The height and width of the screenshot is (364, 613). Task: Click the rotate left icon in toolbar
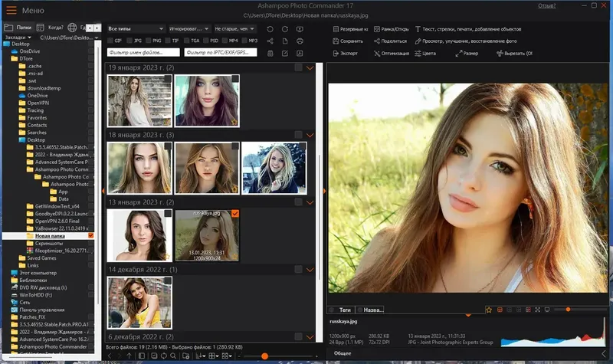coord(270,28)
